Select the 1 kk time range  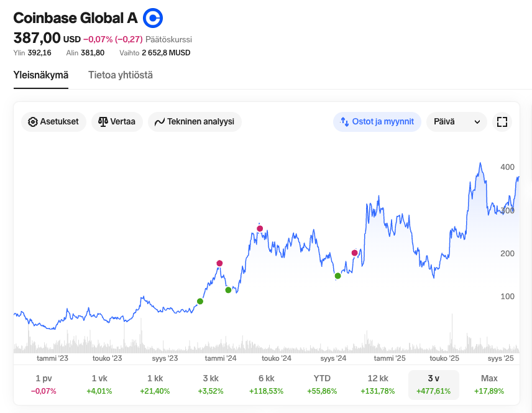155,384
